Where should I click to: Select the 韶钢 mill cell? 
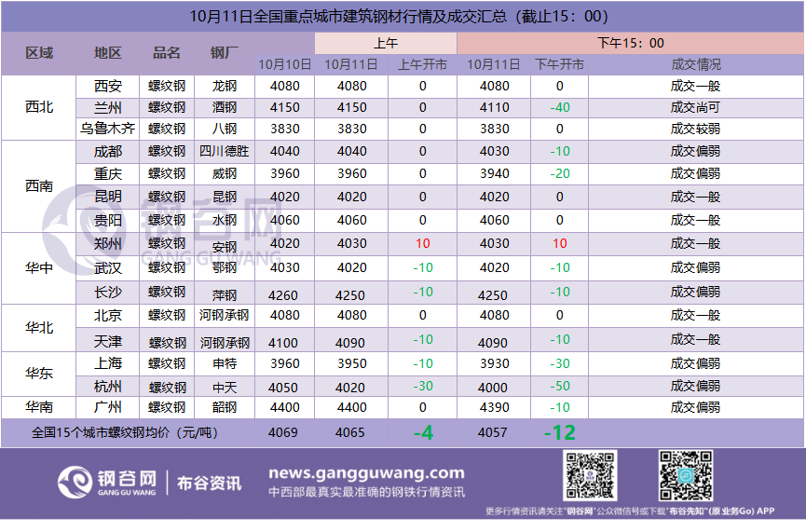[x=225, y=407]
